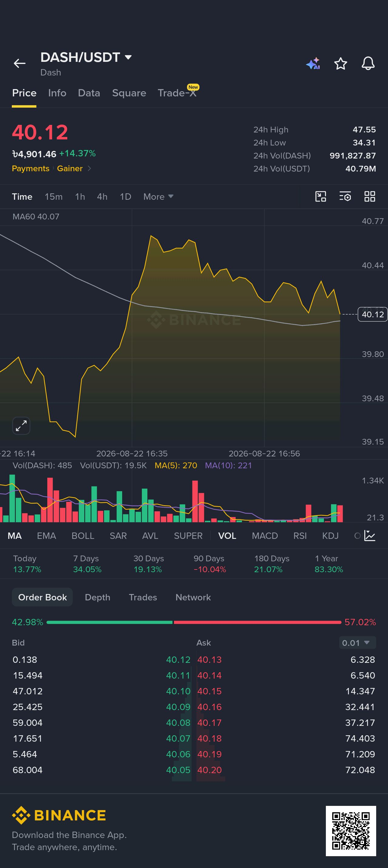Image resolution: width=388 pixels, height=868 pixels.
Task: Switch to the Trades view
Action: click(x=143, y=597)
